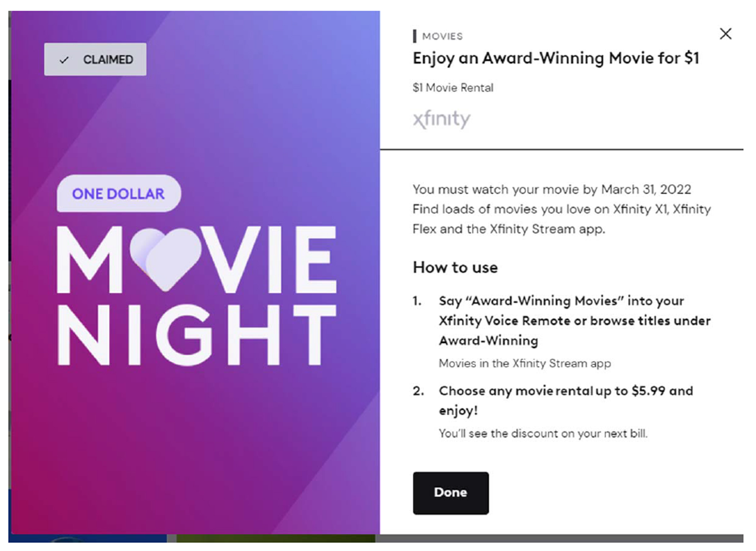Expand the $1 Movie Rental details
The height and width of the screenshot is (551, 756).
tap(453, 87)
